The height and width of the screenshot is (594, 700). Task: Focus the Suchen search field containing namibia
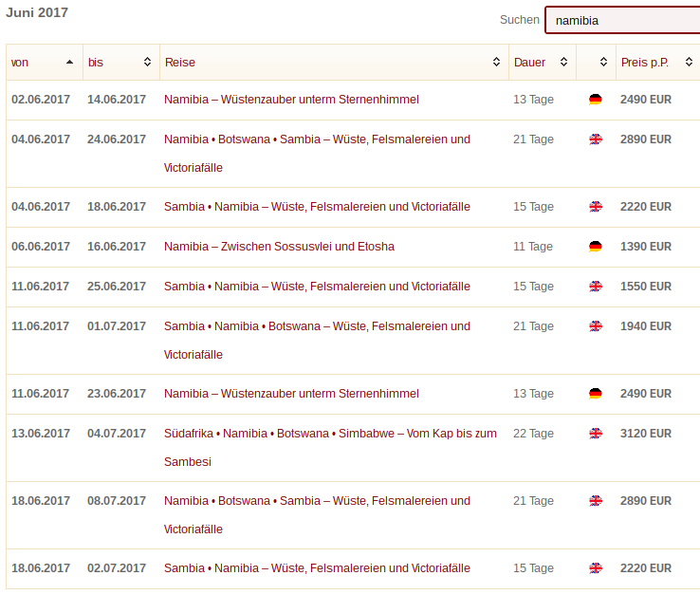[x=622, y=20]
